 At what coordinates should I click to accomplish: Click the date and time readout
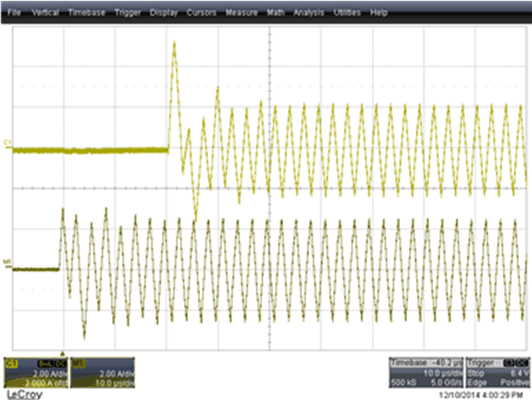pyautogui.click(x=486, y=394)
